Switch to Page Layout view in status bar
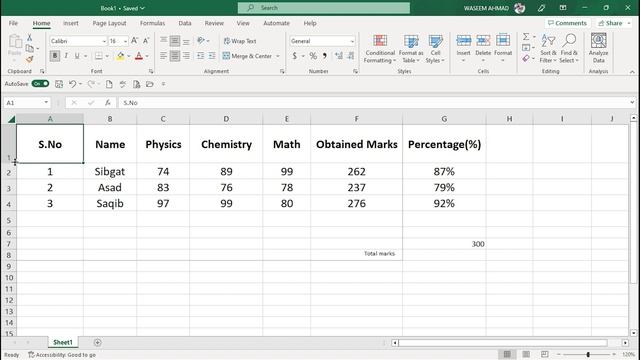 tap(526, 354)
